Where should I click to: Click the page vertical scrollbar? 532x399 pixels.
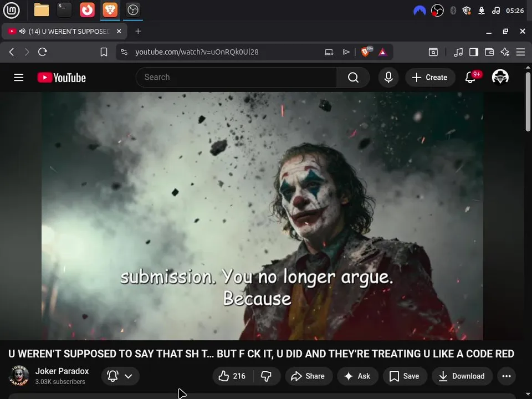point(528,101)
